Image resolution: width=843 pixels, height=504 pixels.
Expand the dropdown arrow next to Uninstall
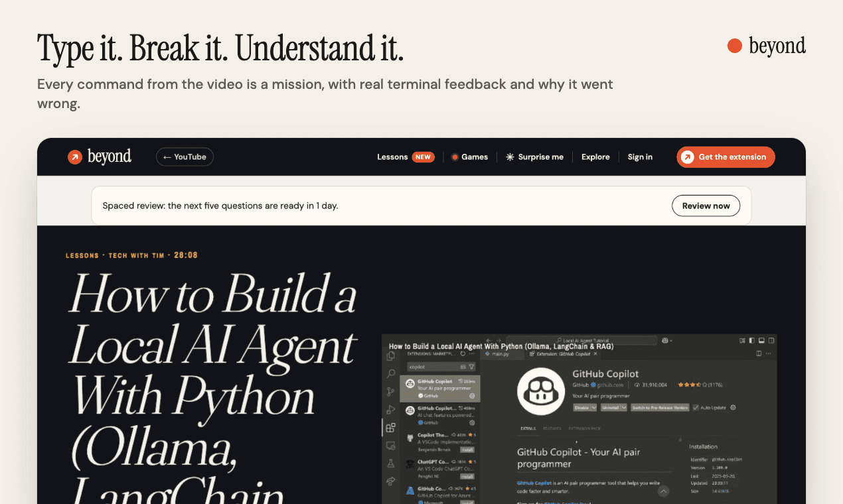point(624,407)
